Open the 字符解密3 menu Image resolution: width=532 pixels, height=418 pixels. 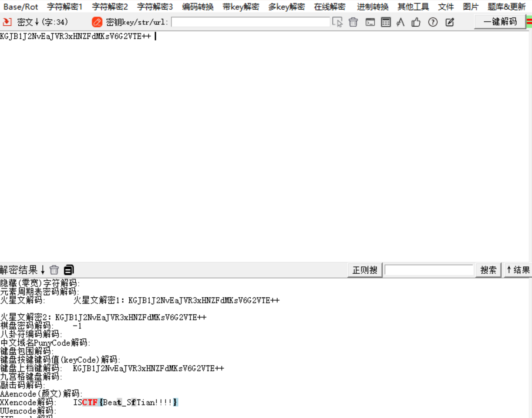pos(155,7)
